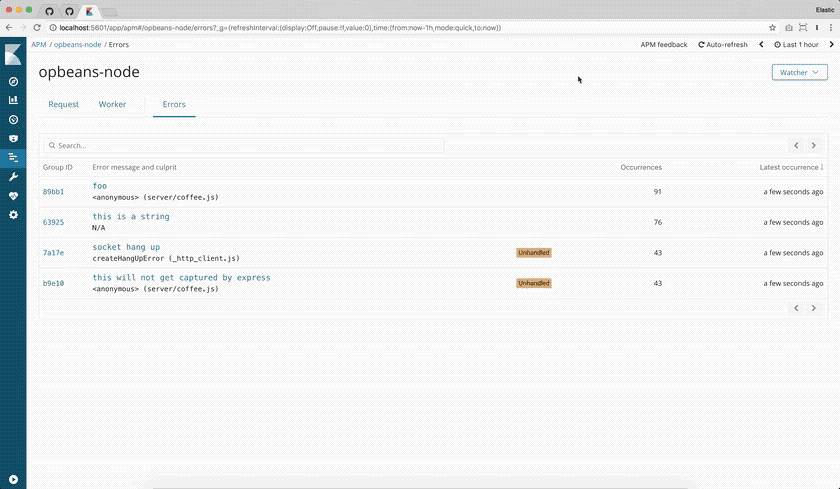Step time range forward arrow
Screen dimensions: 840x489
coord(831,44)
